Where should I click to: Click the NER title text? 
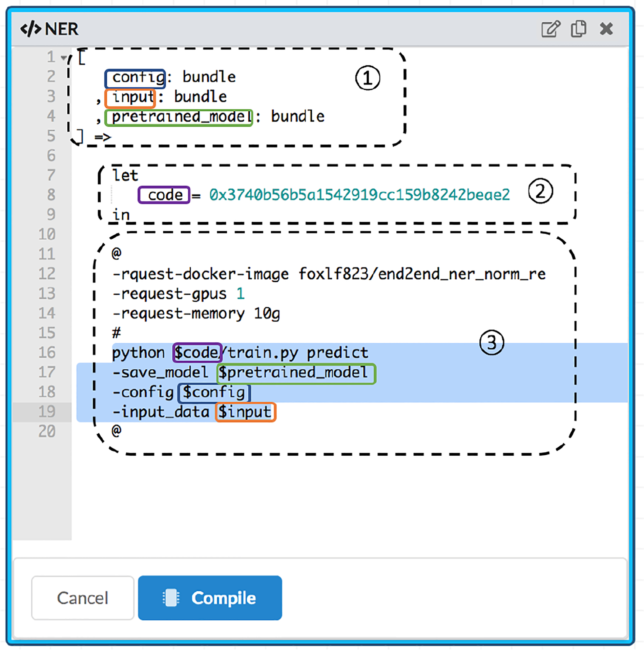coord(62,29)
